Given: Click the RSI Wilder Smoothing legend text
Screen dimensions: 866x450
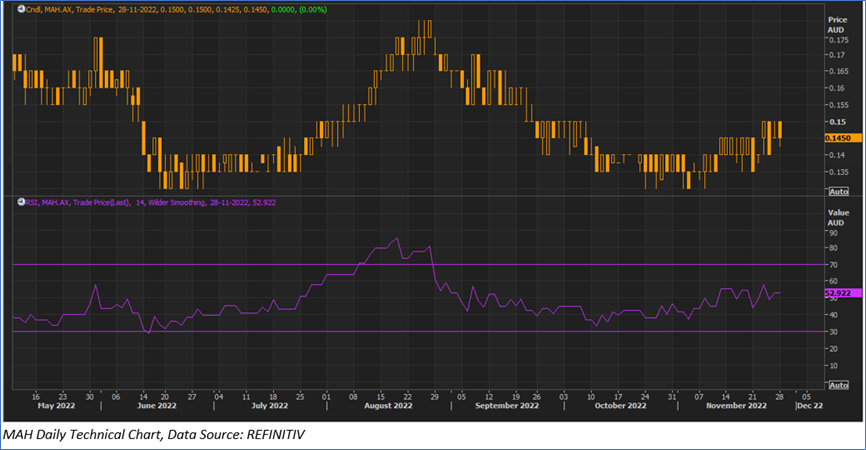Looking at the screenshot, I should tap(151, 203).
